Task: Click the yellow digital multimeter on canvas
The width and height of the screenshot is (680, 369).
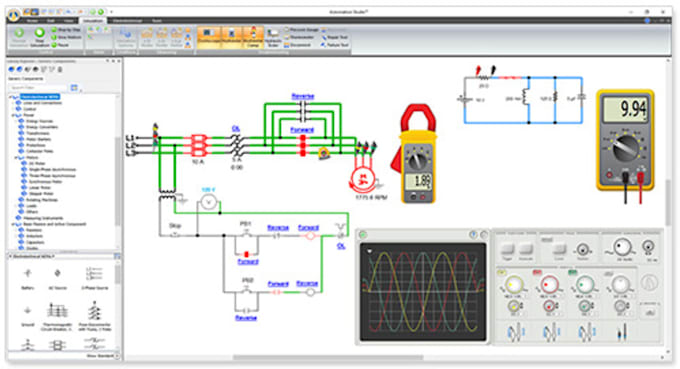Action: point(625,140)
